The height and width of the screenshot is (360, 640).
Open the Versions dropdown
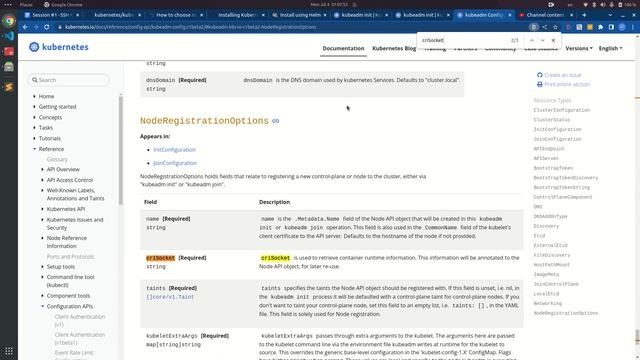pyautogui.click(x=579, y=48)
